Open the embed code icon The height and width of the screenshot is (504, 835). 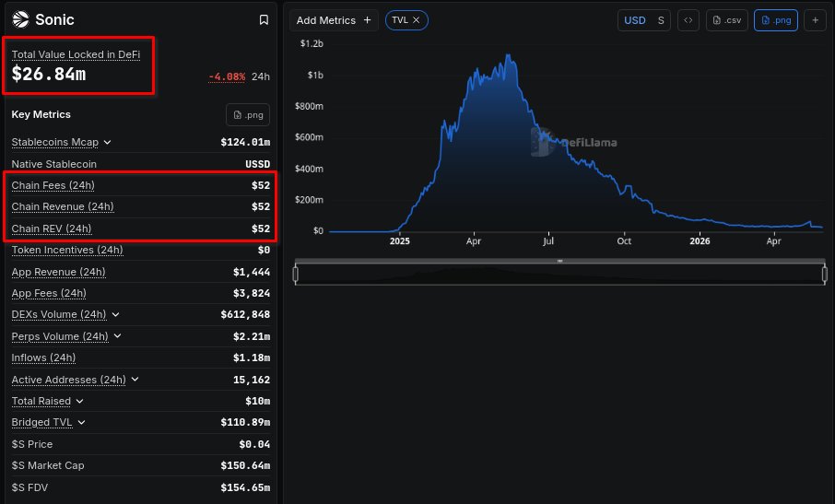pyautogui.click(x=688, y=20)
